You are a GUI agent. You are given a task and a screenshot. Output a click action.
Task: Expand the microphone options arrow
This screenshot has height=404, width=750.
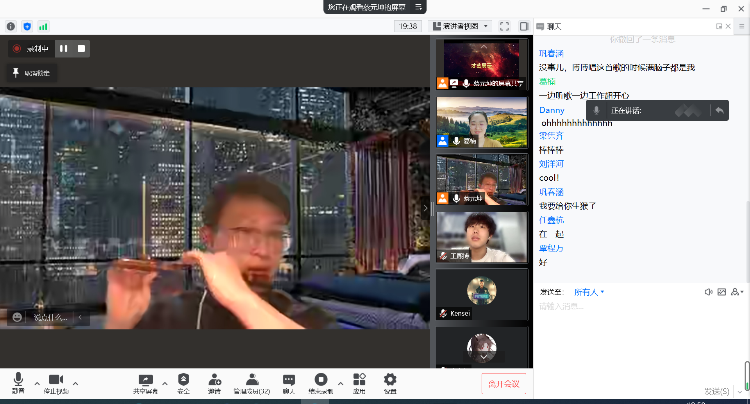pos(37,383)
